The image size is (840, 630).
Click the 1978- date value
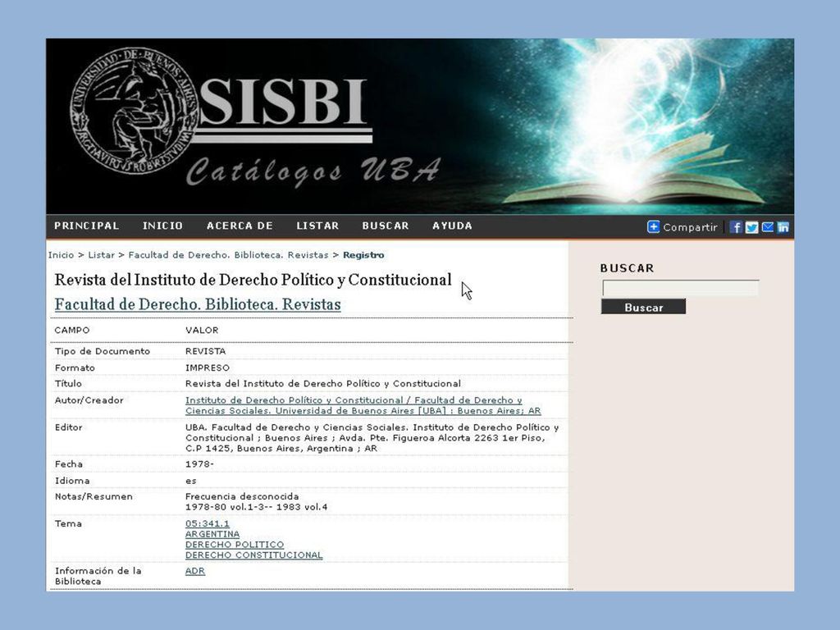tap(199, 464)
